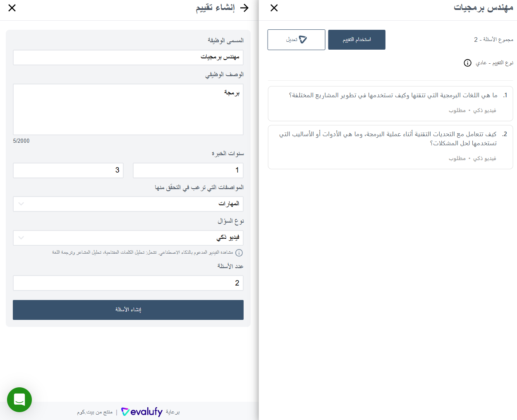Click the info icon beside نوع التقييم
This screenshot has width=517, height=420.
coord(467,63)
